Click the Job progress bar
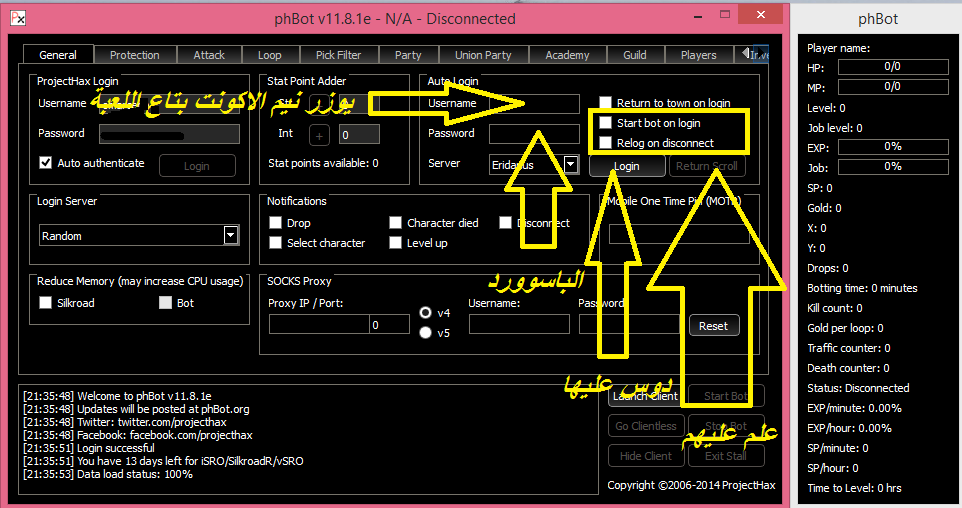Viewport: 962px width, 508px height. coord(893,167)
